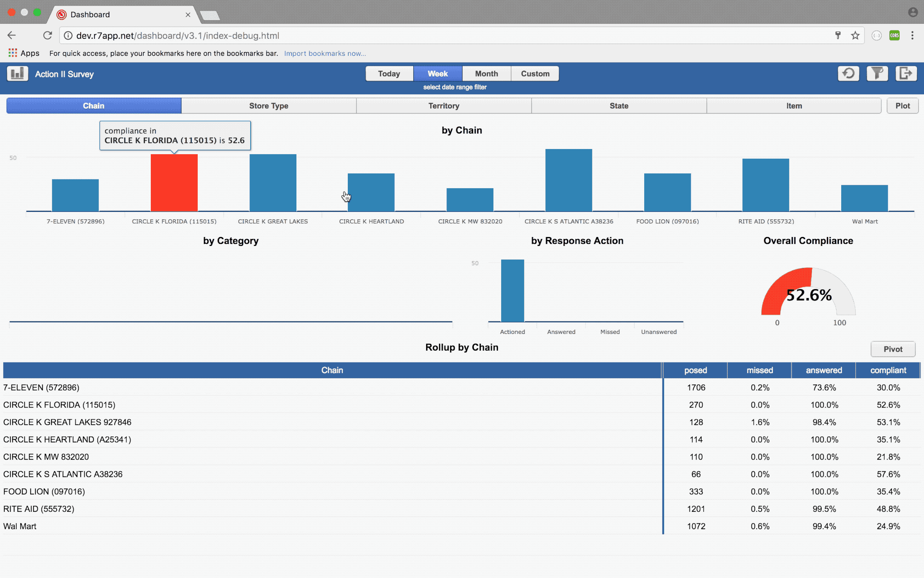Click the logout exit icon
Screen dimensions: 924x578
(x=906, y=73)
